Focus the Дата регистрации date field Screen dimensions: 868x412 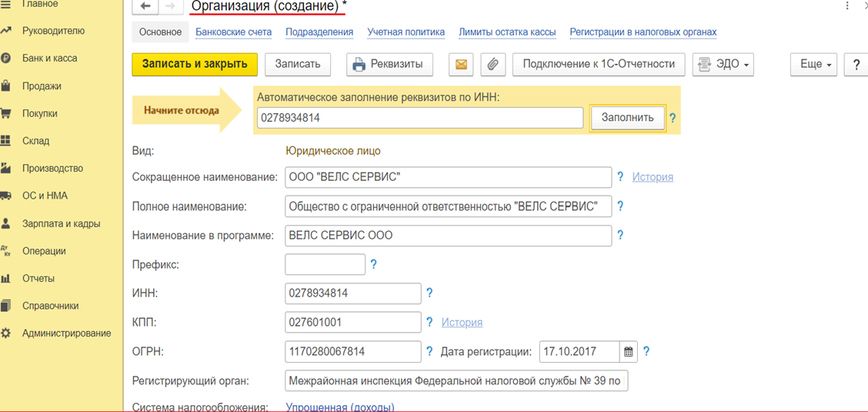(579, 351)
